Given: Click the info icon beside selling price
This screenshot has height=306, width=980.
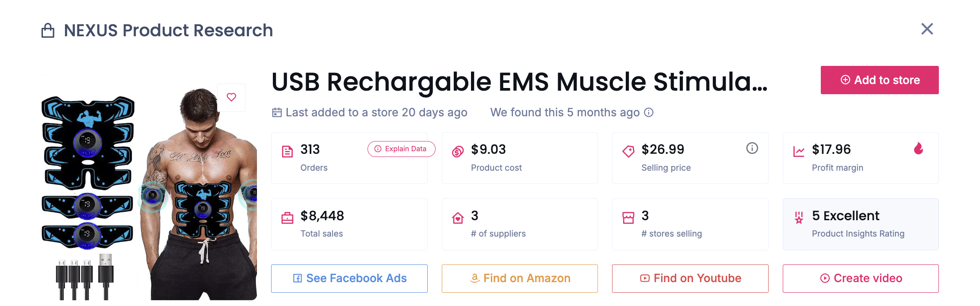Looking at the screenshot, I should coord(752,148).
